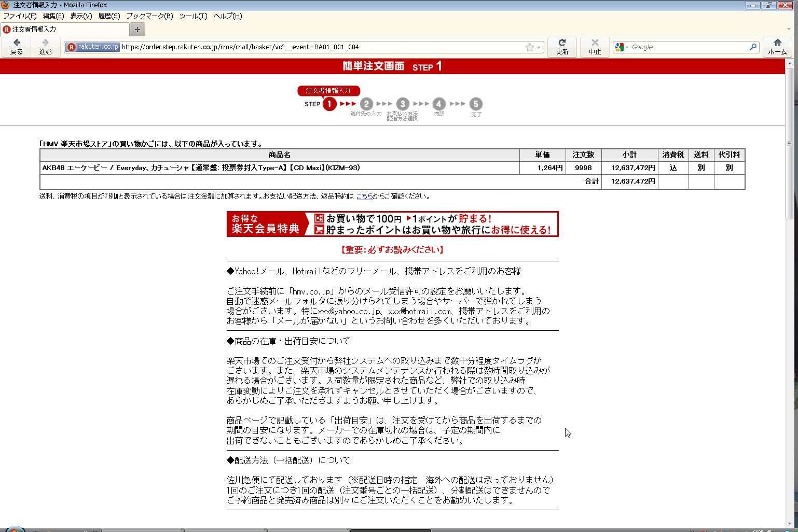Click the ◆配送方法(一括配送)について heading
Image resolution: width=798 pixels, height=532 pixels.
[x=288, y=460]
